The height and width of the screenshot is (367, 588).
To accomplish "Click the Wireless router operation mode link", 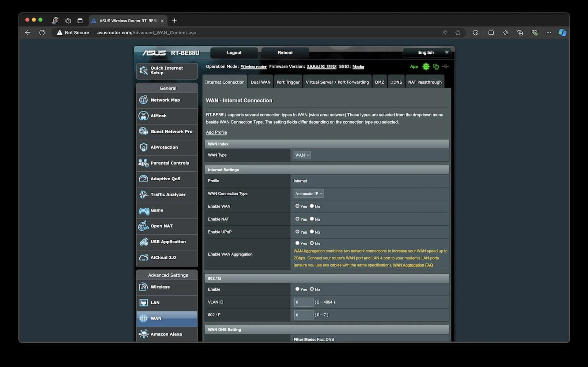I will (253, 67).
